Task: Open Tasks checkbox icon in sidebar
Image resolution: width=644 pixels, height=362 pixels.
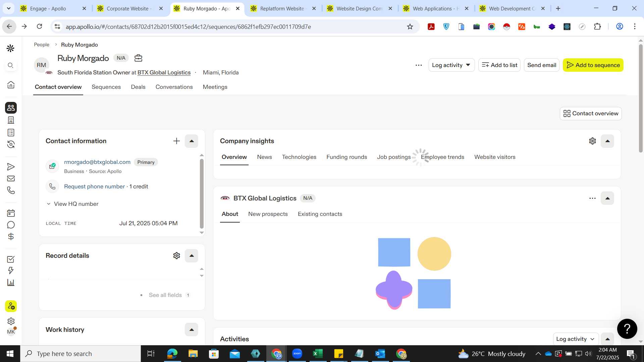Action: coord(11,259)
